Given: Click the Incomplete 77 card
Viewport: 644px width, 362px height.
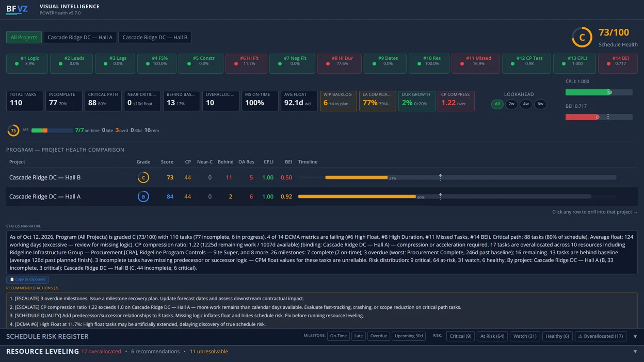Looking at the screenshot, I should pos(64,101).
